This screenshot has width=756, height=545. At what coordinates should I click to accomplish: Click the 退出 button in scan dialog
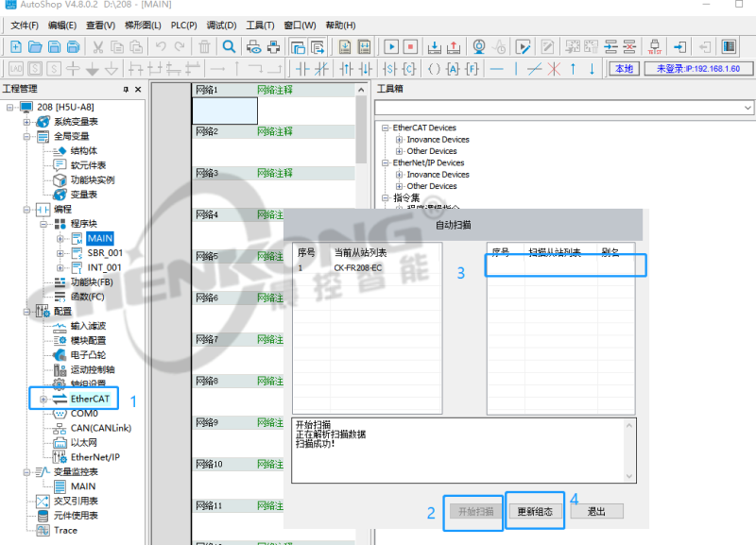click(x=596, y=511)
